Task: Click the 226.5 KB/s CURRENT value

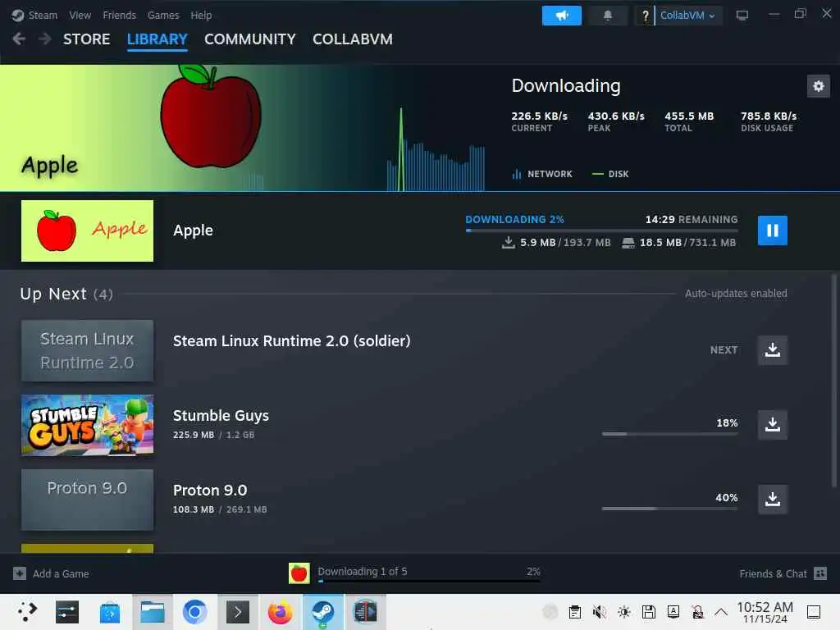Action: (x=539, y=116)
